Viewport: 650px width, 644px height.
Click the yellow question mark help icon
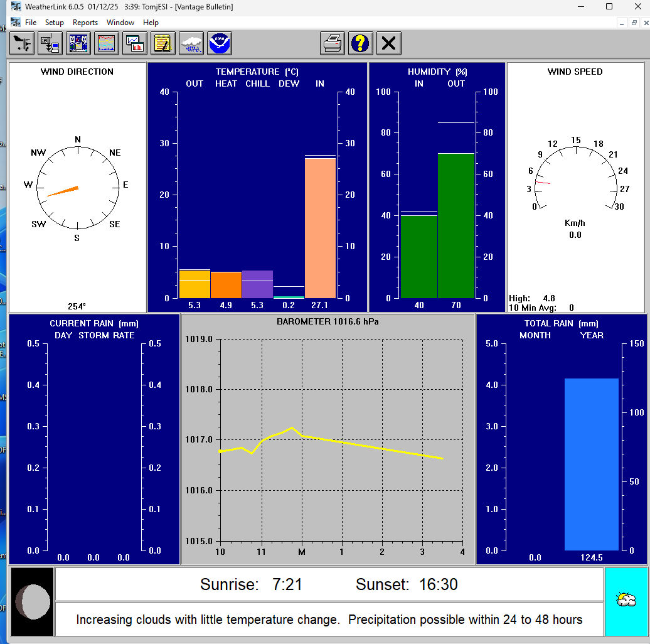361,43
